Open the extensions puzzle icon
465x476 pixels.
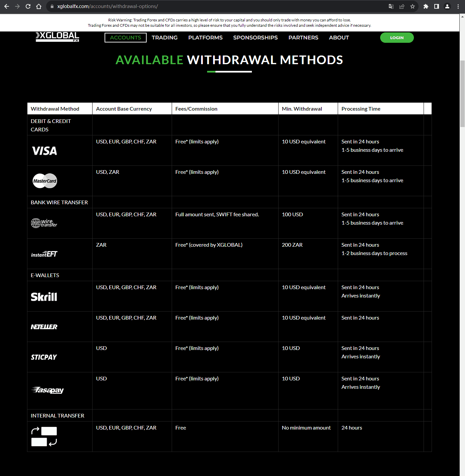426,6
